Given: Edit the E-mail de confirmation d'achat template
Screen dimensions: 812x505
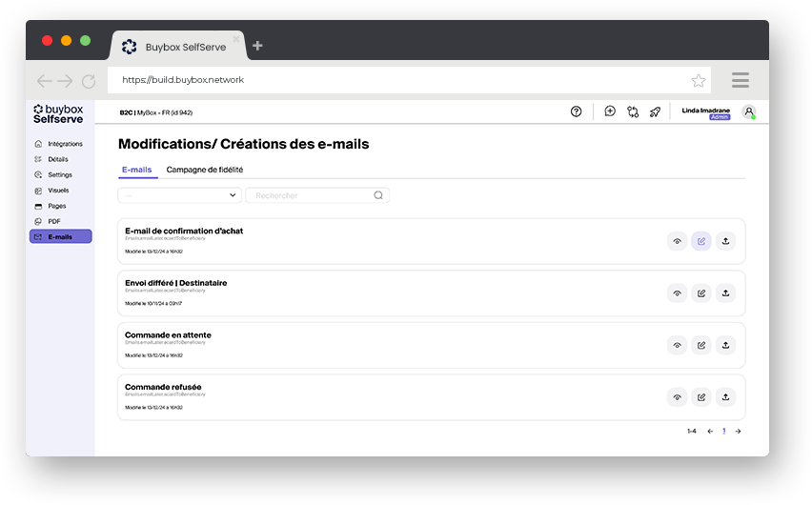Looking at the screenshot, I should (x=701, y=241).
